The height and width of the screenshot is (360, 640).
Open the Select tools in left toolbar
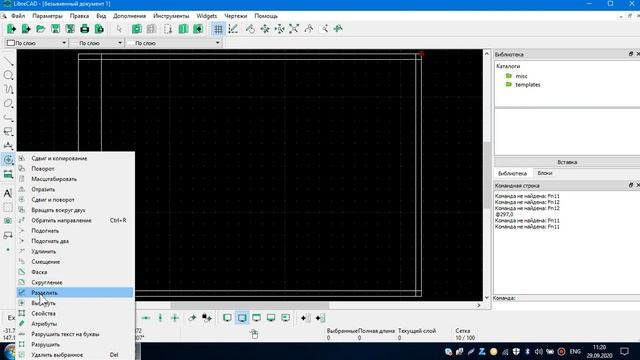coord(8,132)
